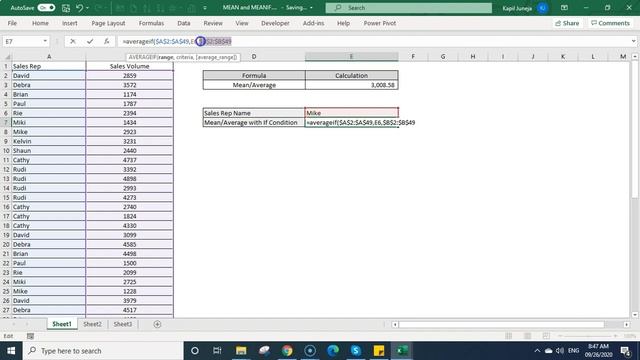Switch to the Sheet3 tab
640x360 pixels.
(122, 324)
